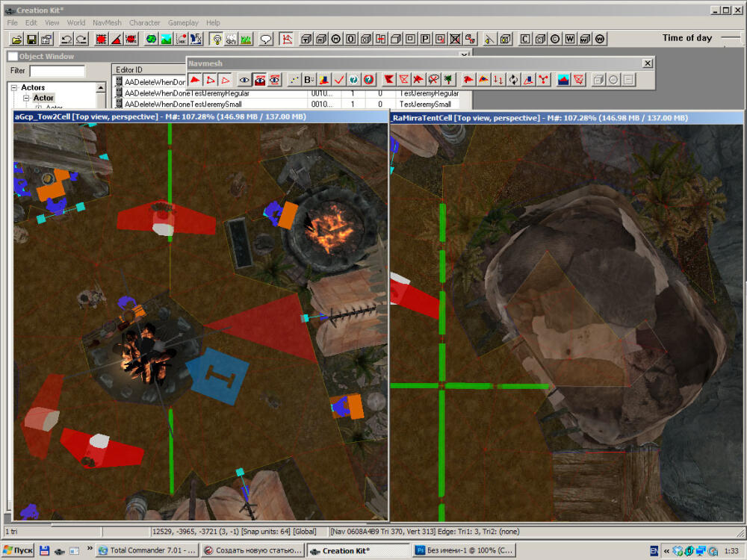747x560 pixels.
Task: Click the boxed C collision icon
Action: 525,39
